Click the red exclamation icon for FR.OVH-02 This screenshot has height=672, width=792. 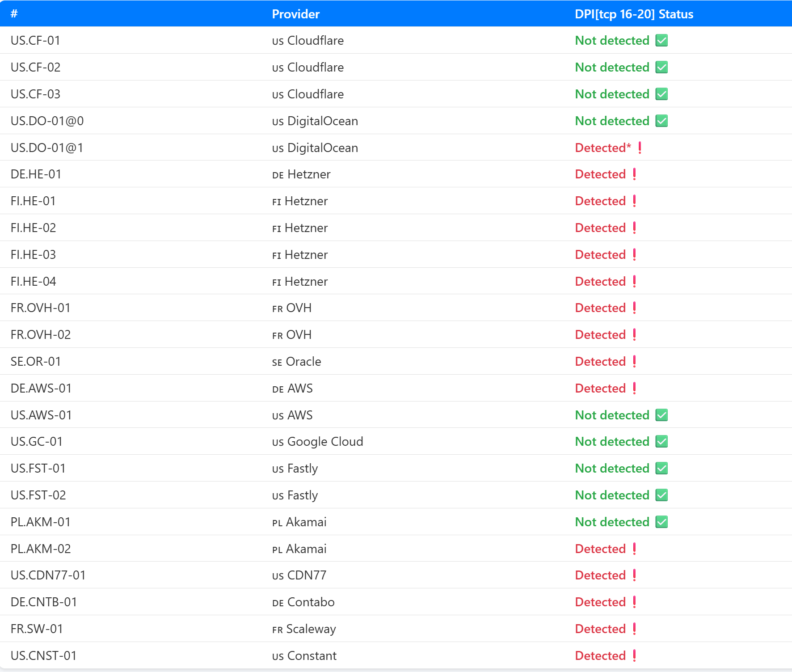[635, 334]
